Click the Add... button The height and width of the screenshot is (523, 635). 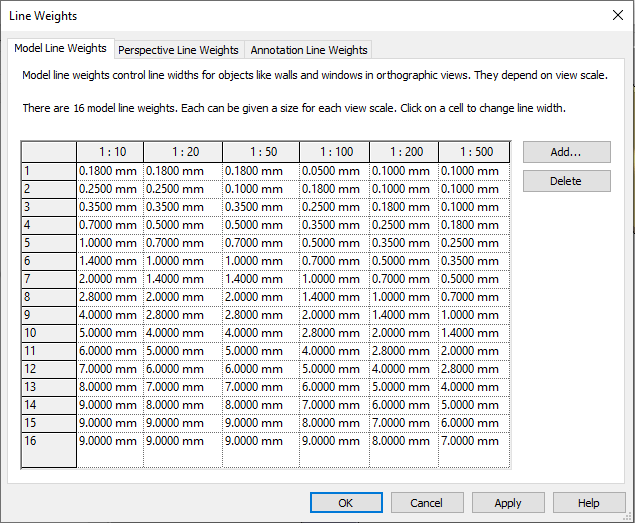[x=566, y=152]
